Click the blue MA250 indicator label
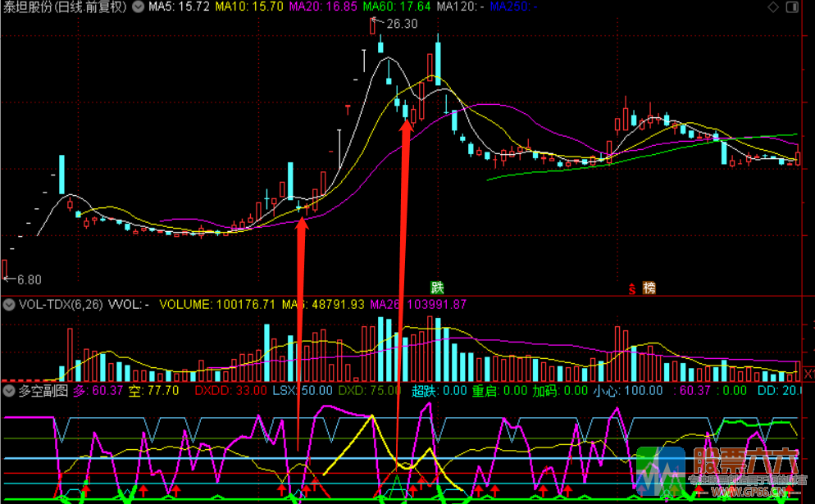The width and height of the screenshot is (815, 504). pyautogui.click(x=513, y=7)
